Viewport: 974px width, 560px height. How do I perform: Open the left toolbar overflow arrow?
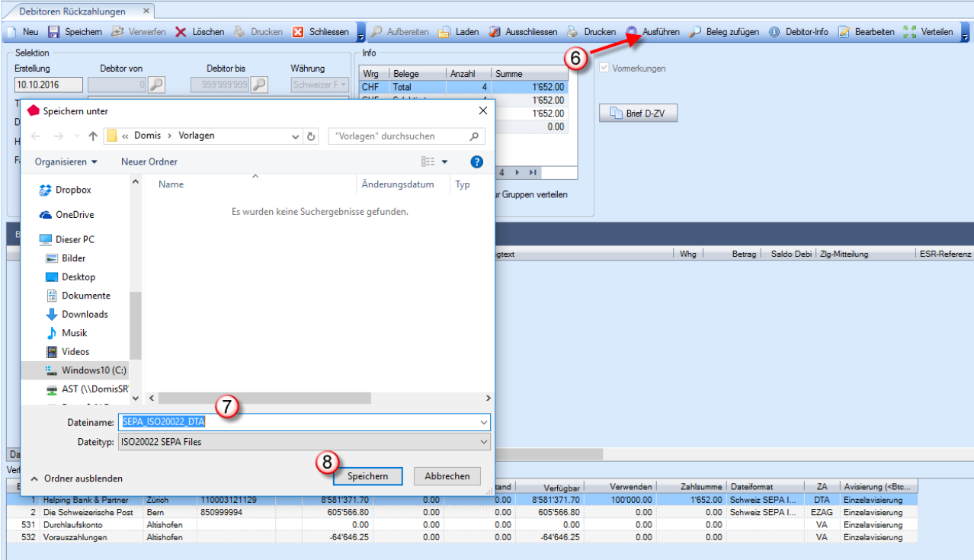pyautogui.click(x=360, y=33)
